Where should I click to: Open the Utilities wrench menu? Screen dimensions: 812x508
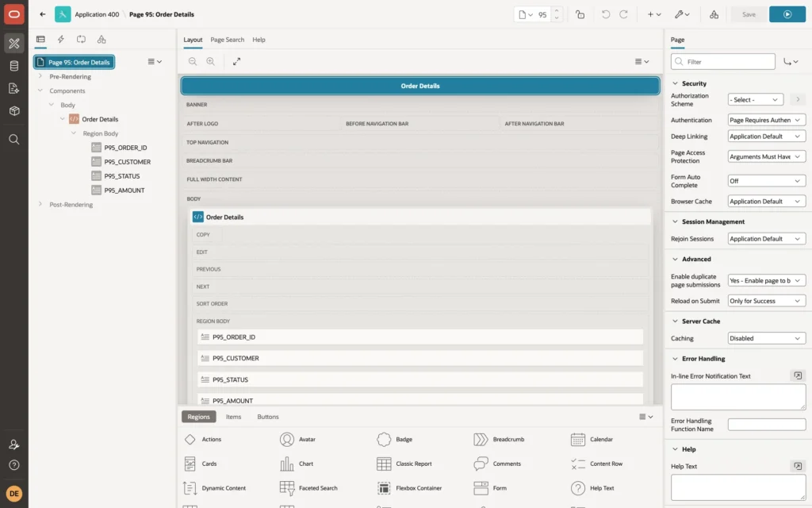coord(682,14)
